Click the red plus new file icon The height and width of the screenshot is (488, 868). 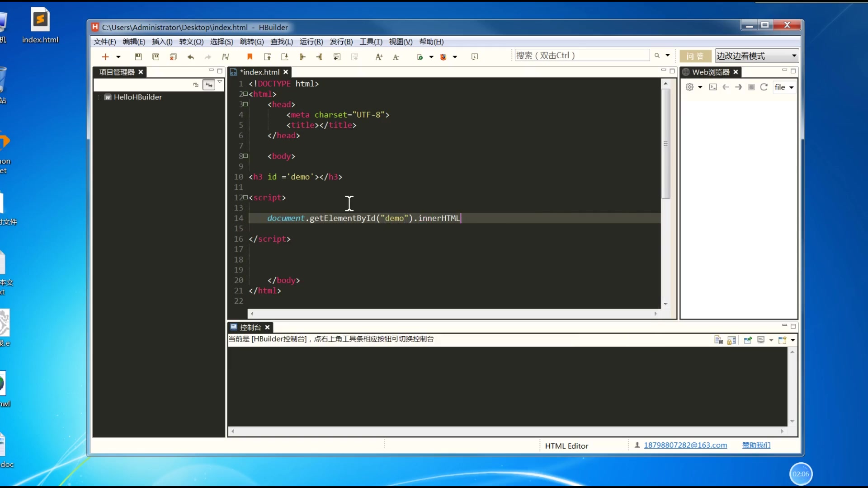coord(105,56)
